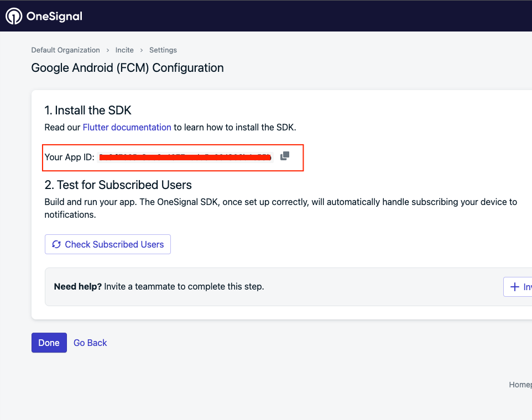Image resolution: width=532 pixels, height=420 pixels.
Task: Select the redacted App ID value
Action: (185, 158)
